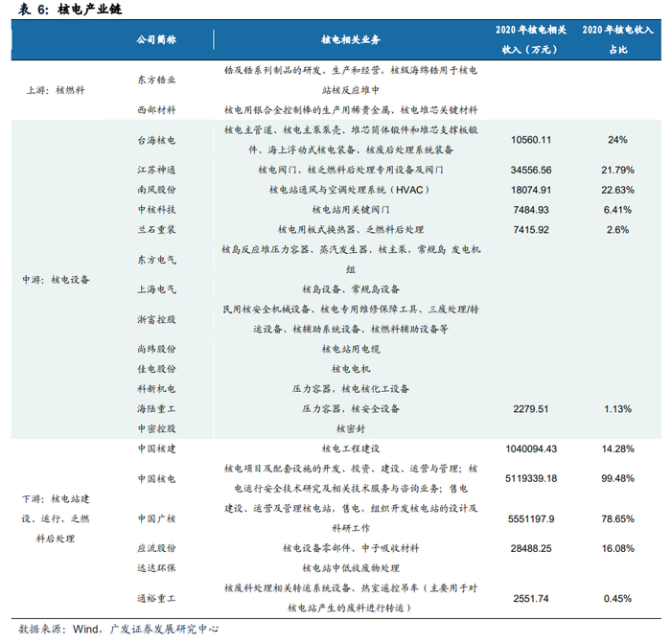Click business text '核岛设备、常规岛设备'
This screenshot has height=644, width=671.
click(351, 289)
